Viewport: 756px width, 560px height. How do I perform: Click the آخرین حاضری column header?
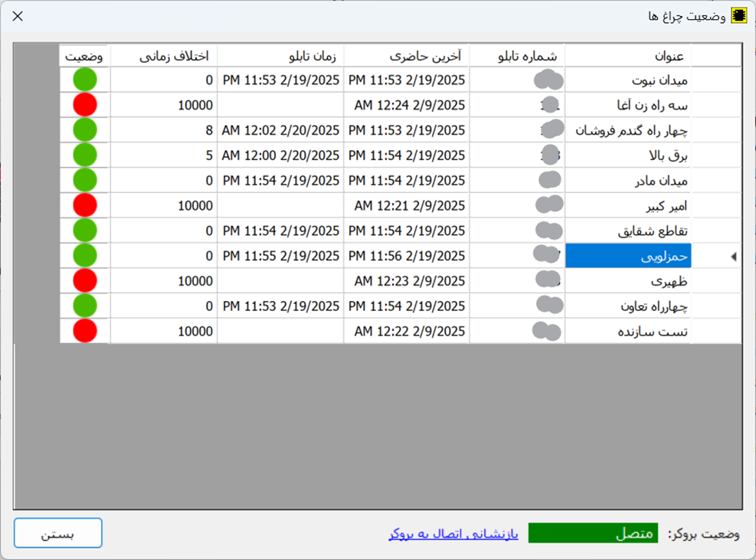tap(406, 56)
